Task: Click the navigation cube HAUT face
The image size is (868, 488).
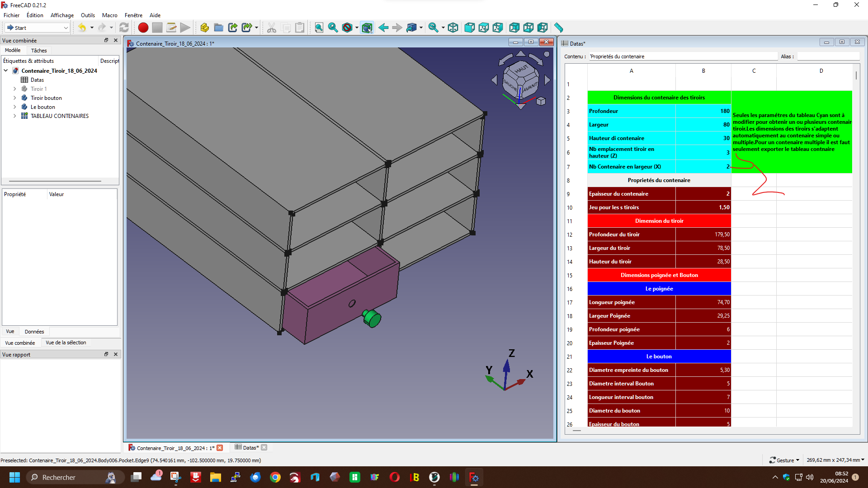Action: point(521,70)
